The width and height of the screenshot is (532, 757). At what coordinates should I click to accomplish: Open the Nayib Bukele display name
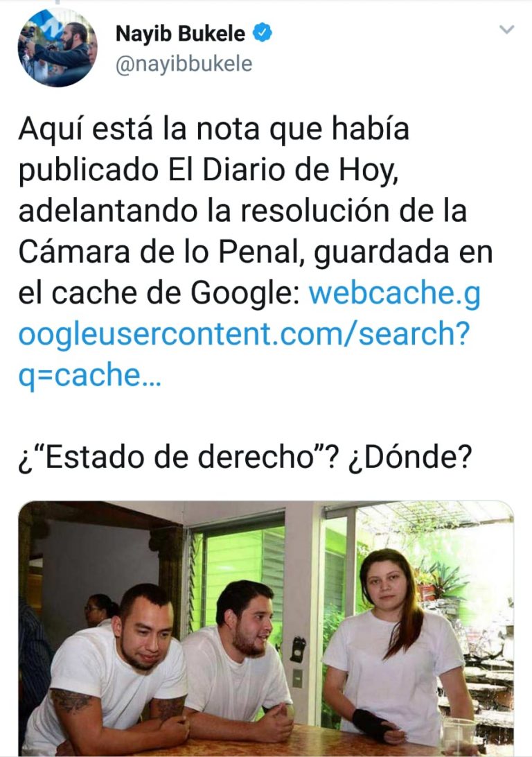tap(180, 33)
